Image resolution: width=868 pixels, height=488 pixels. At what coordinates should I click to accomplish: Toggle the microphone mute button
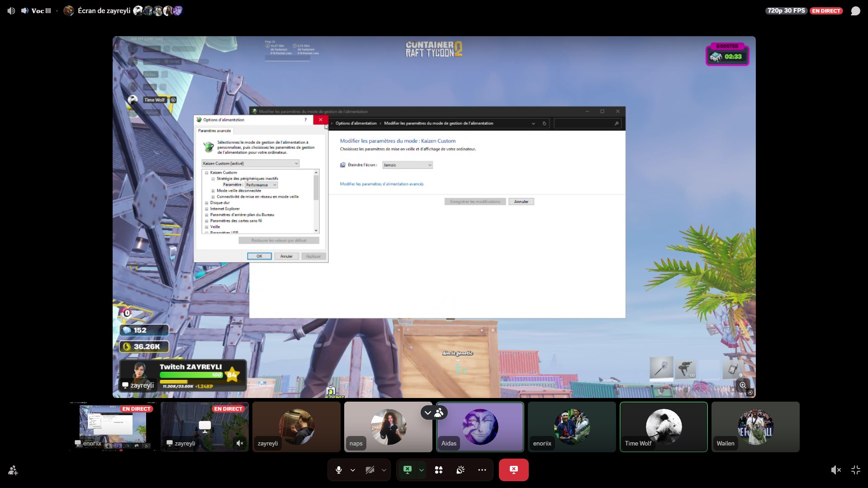coord(338,470)
